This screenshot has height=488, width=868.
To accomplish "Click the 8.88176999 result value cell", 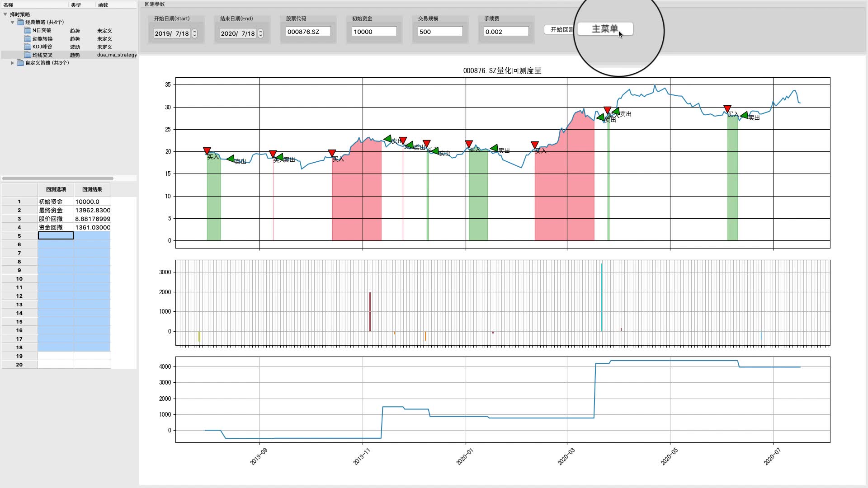I will [92, 219].
